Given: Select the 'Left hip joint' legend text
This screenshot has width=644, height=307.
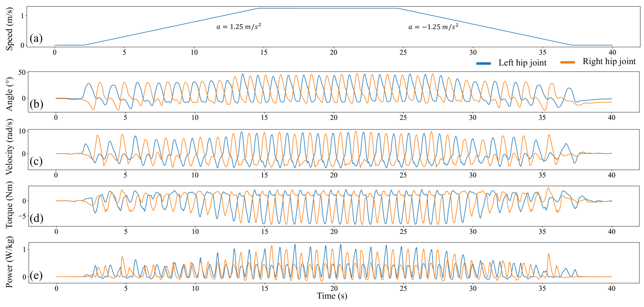Looking at the screenshot, I should pyautogui.click(x=522, y=63).
